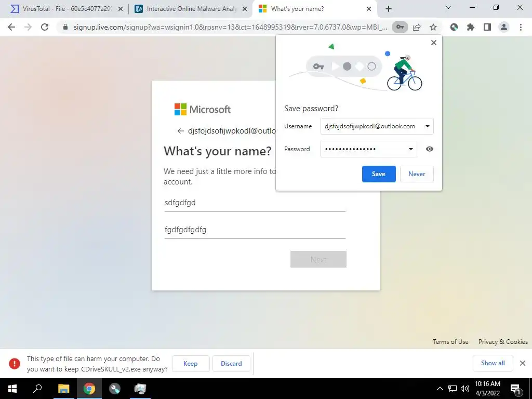The image size is (532, 399).
Task: Open the tab search chevron
Action: tap(448, 7)
